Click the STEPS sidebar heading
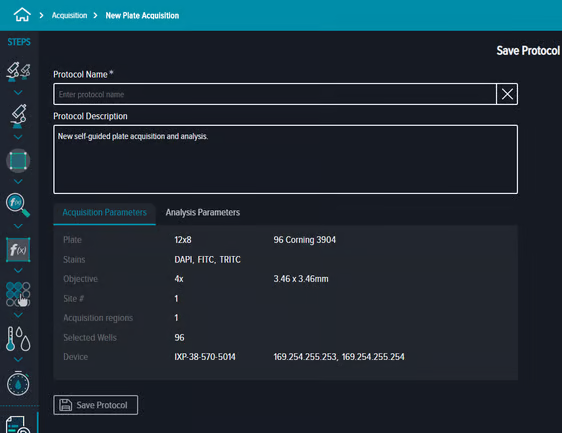The width and height of the screenshot is (562, 433). (19, 42)
